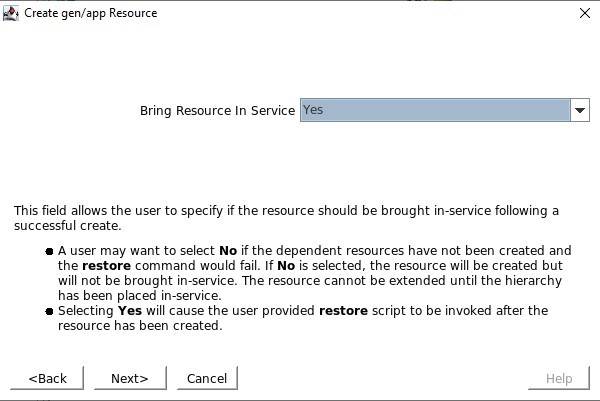The width and height of the screenshot is (600, 401).
Task: Click the first bullet point marker
Action: [49, 251]
